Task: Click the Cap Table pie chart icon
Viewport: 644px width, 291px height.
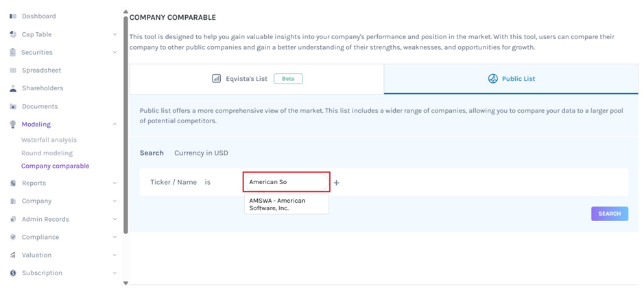Action: (x=13, y=34)
